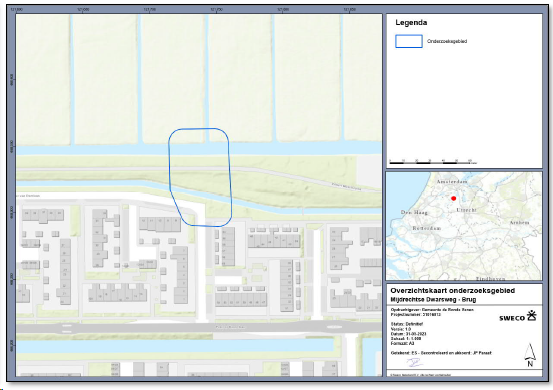
Task: Click the 'Utrecht' label on inset map
Action: coord(466,210)
